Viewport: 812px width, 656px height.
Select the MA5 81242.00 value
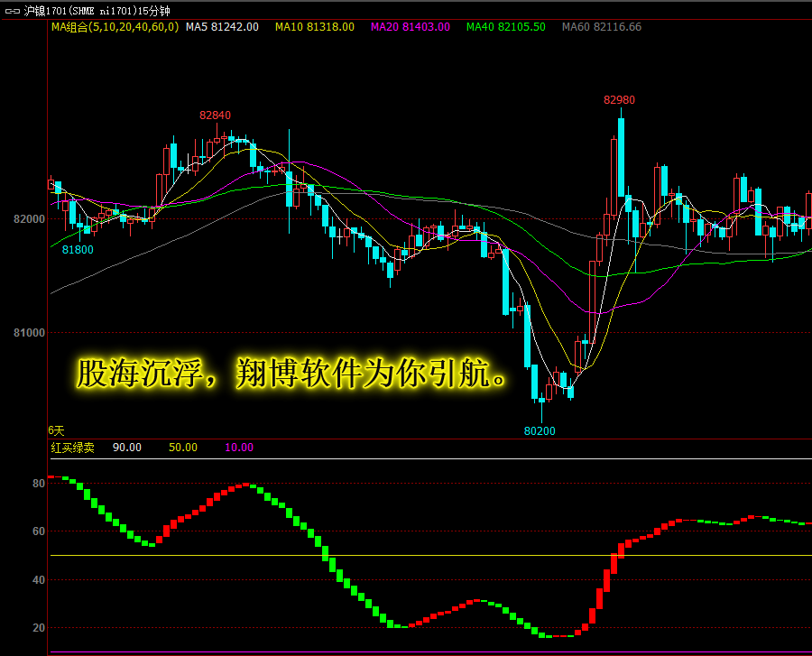[222, 27]
